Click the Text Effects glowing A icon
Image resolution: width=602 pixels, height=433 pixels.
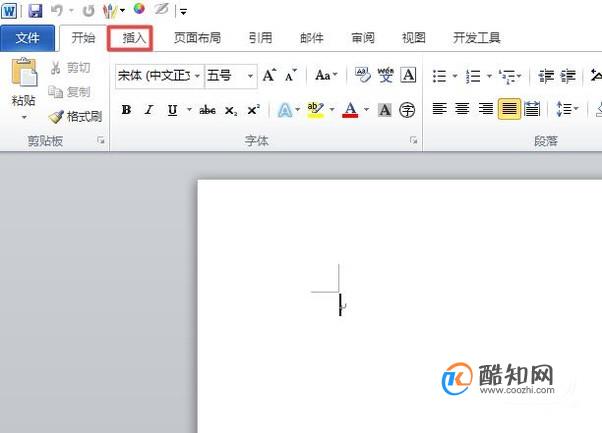(x=285, y=111)
